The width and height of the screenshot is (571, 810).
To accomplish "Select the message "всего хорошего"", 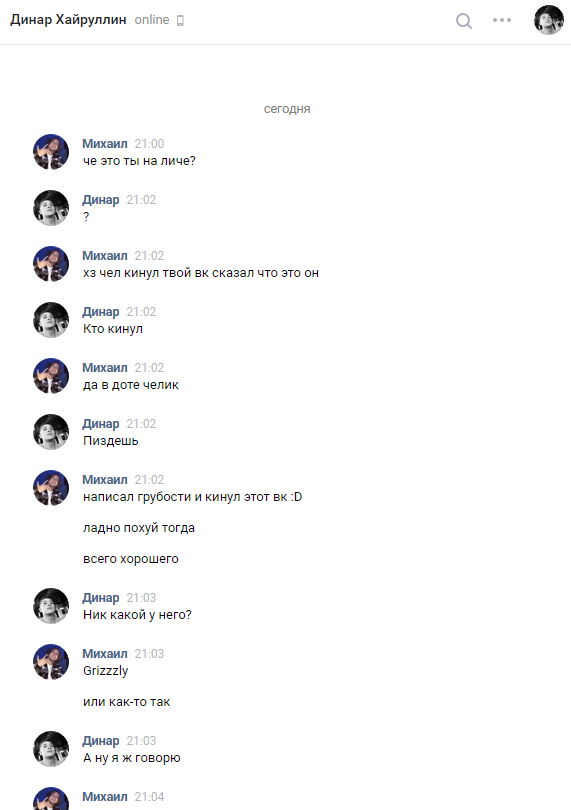I will 131,559.
